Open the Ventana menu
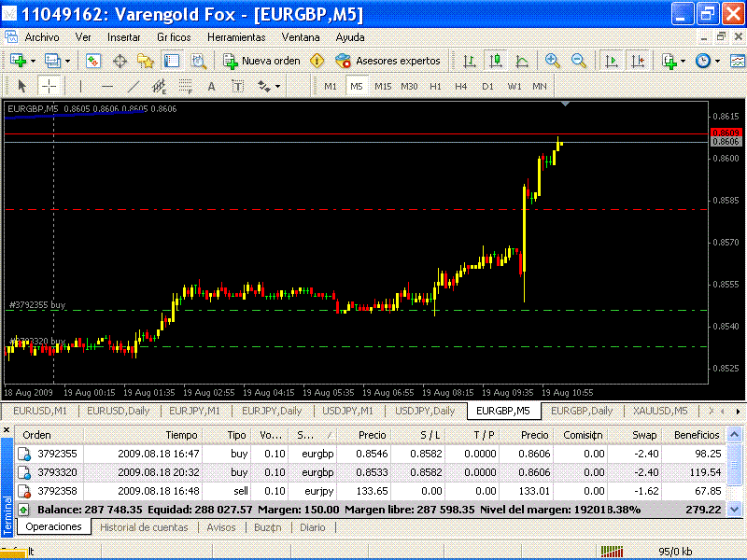 tap(301, 37)
